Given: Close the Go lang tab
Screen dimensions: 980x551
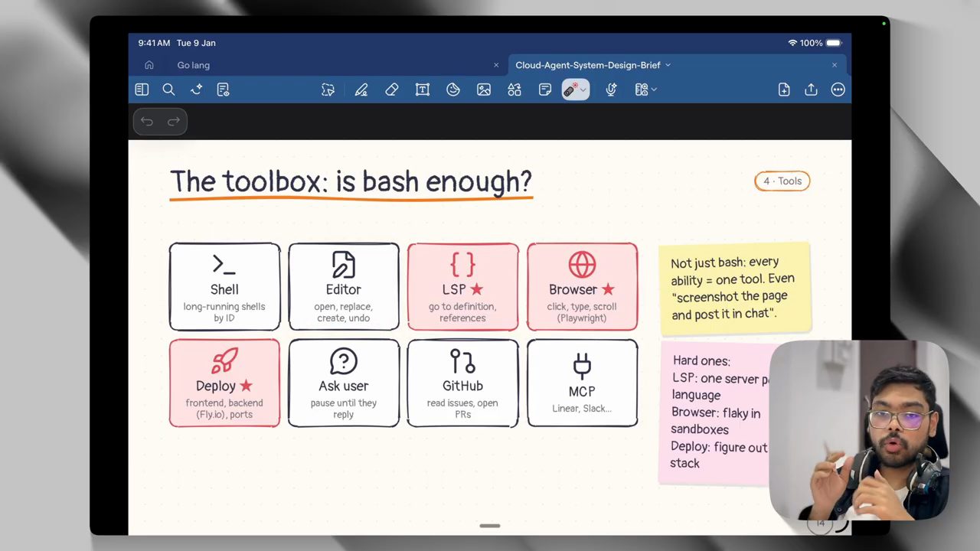Looking at the screenshot, I should click(x=496, y=65).
